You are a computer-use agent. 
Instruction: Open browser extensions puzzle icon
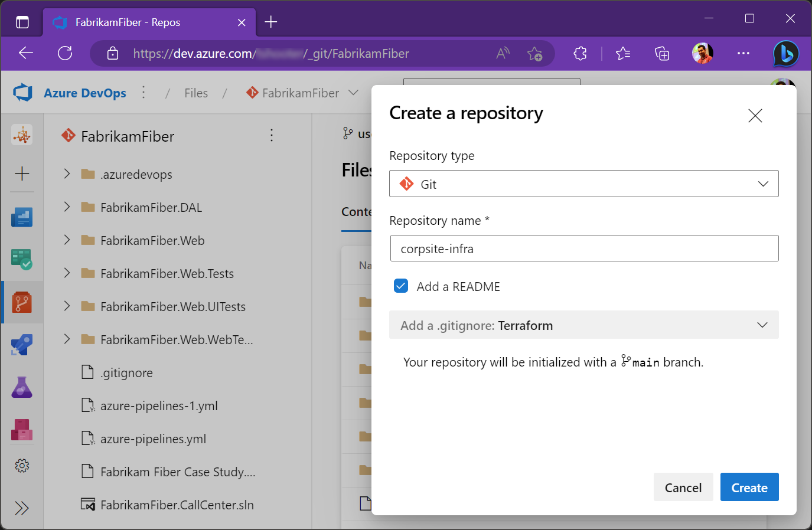click(x=581, y=54)
